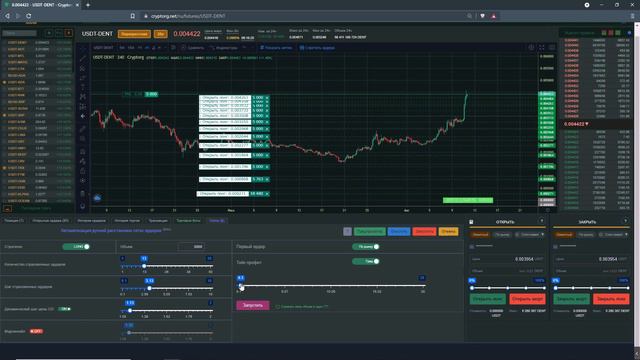Open the calculator icon beside ОТКРЫТЬ
The height and width of the screenshot is (360, 640).
[471, 222]
